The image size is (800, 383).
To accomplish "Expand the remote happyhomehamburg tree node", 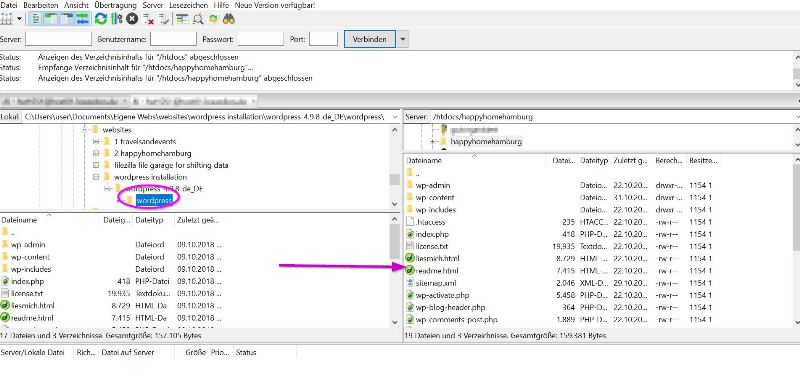I will point(432,141).
